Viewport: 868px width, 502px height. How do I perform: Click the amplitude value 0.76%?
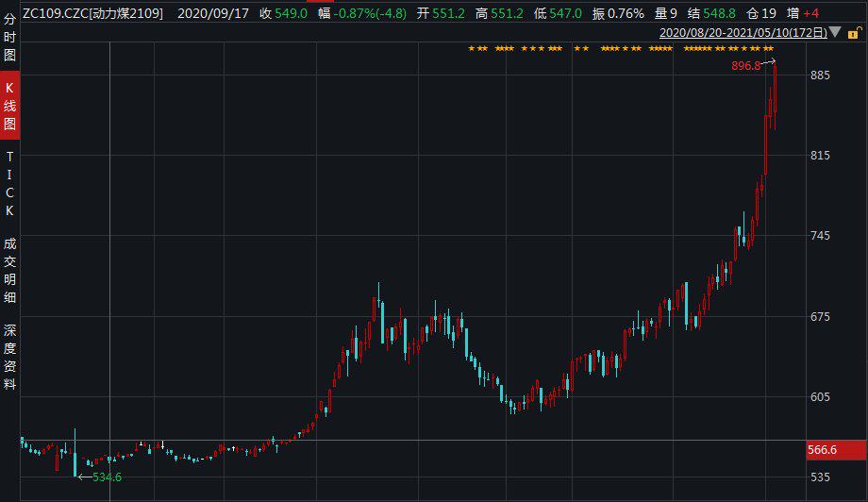626,13
